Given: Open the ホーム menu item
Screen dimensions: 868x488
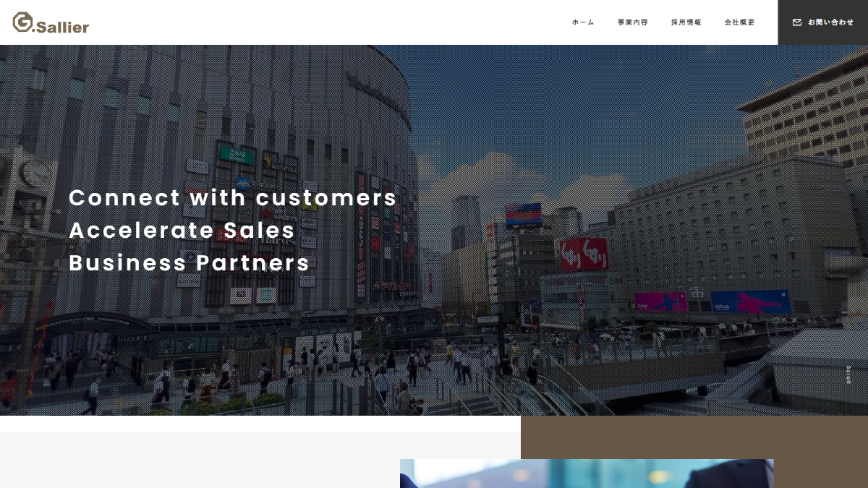Looking at the screenshot, I should pyautogui.click(x=583, y=22).
